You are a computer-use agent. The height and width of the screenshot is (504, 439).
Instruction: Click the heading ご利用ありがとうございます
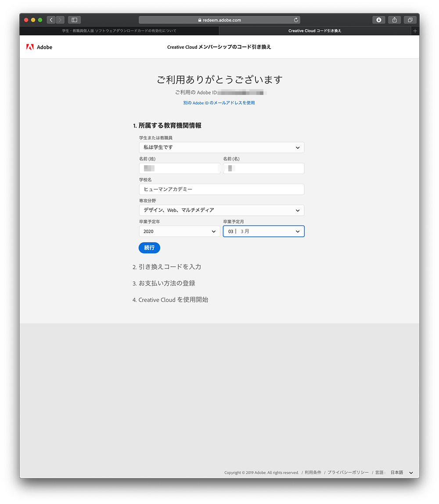tap(219, 80)
